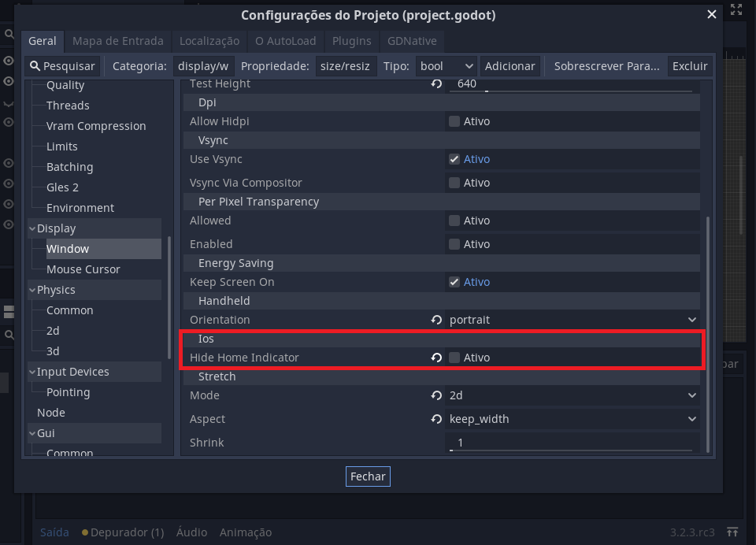The image size is (756, 545).
Task: Click Sobrescrever Para... button
Action: pos(606,66)
